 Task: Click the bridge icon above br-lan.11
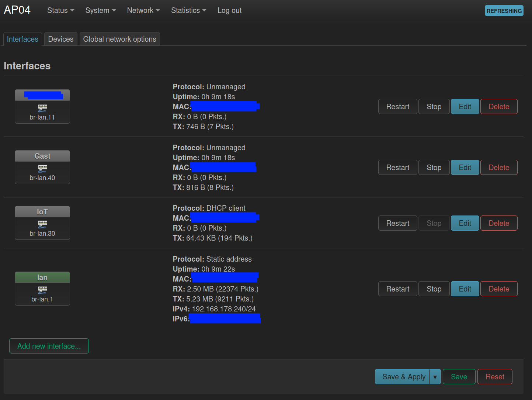tap(42, 108)
